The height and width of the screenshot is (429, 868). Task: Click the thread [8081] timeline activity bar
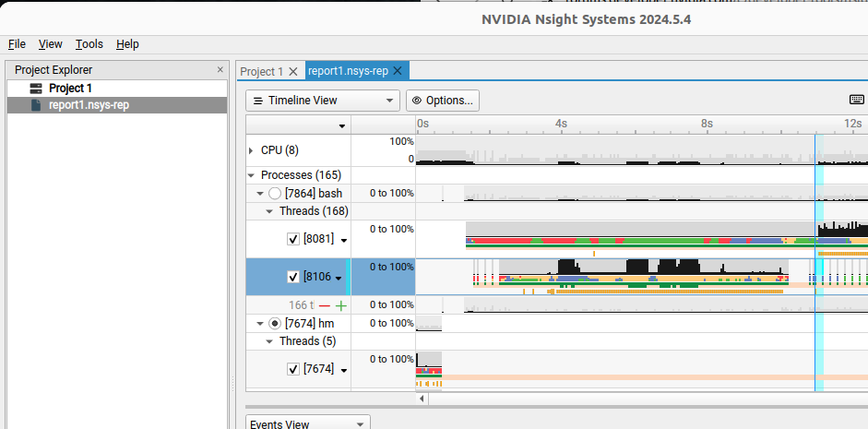(x=667, y=242)
